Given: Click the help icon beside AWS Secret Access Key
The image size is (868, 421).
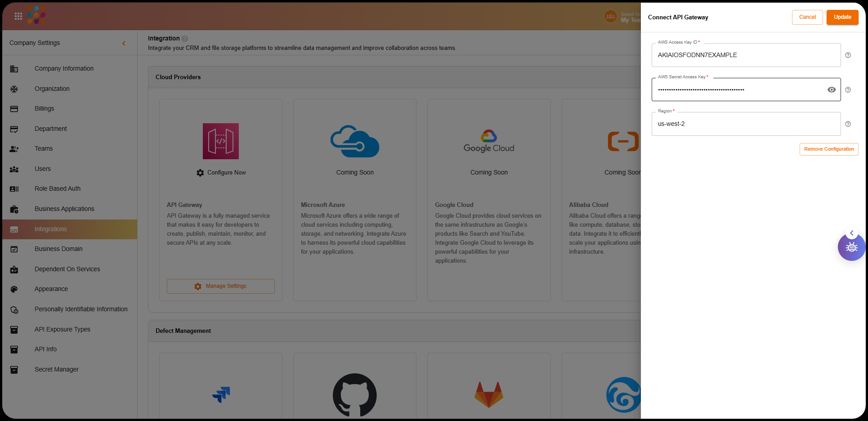Looking at the screenshot, I should (x=848, y=90).
